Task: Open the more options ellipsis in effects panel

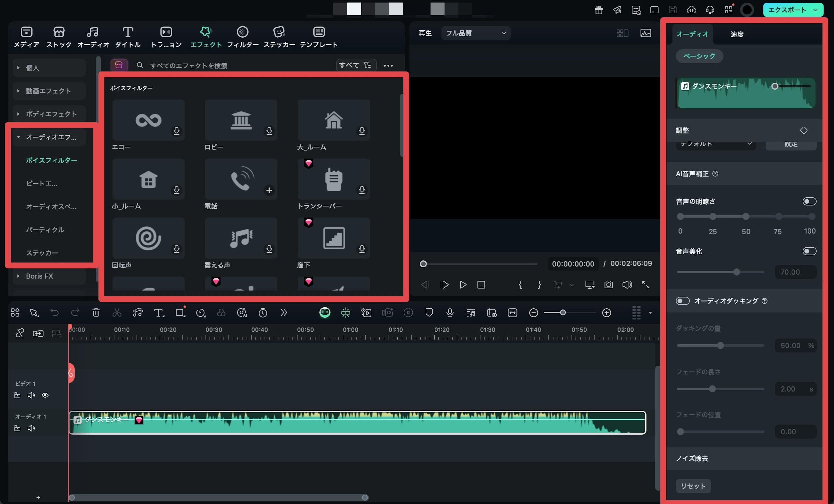Action: point(388,66)
